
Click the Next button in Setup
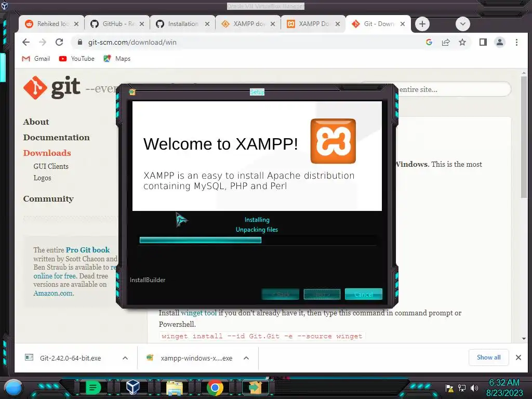(322, 294)
